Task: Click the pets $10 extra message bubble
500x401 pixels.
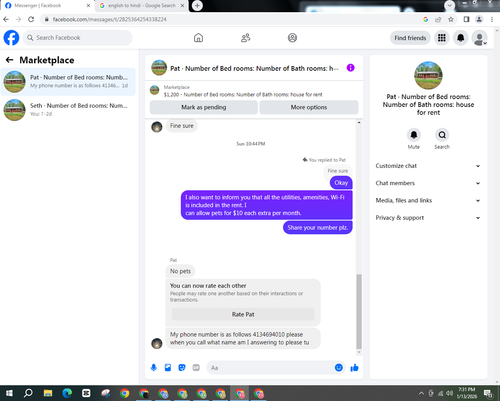Action: tap(267, 205)
